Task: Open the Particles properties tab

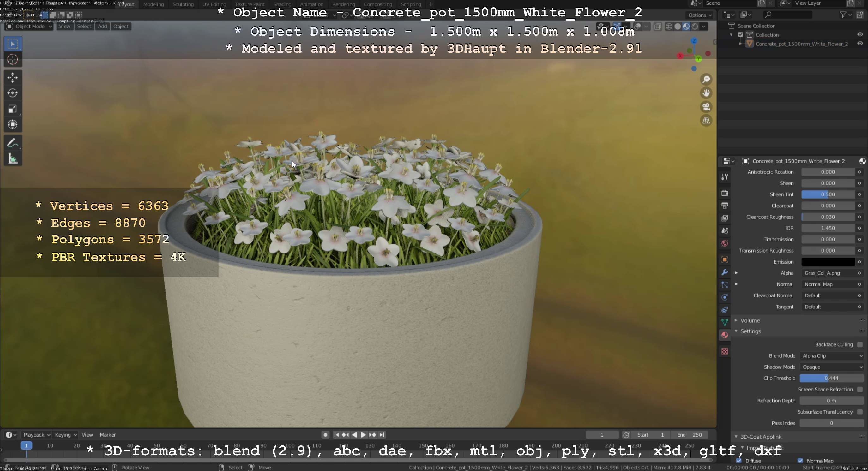Action: (x=725, y=285)
